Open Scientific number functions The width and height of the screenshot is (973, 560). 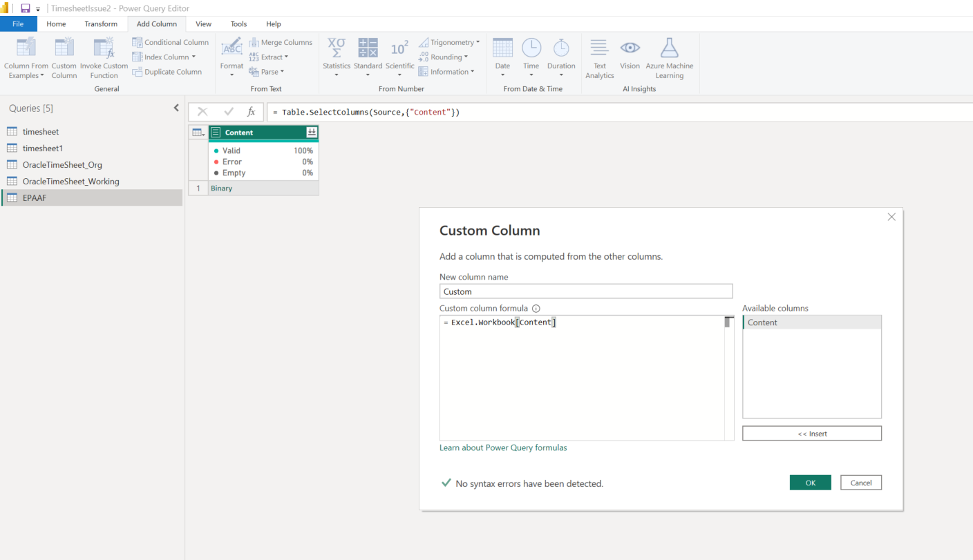click(x=399, y=59)
